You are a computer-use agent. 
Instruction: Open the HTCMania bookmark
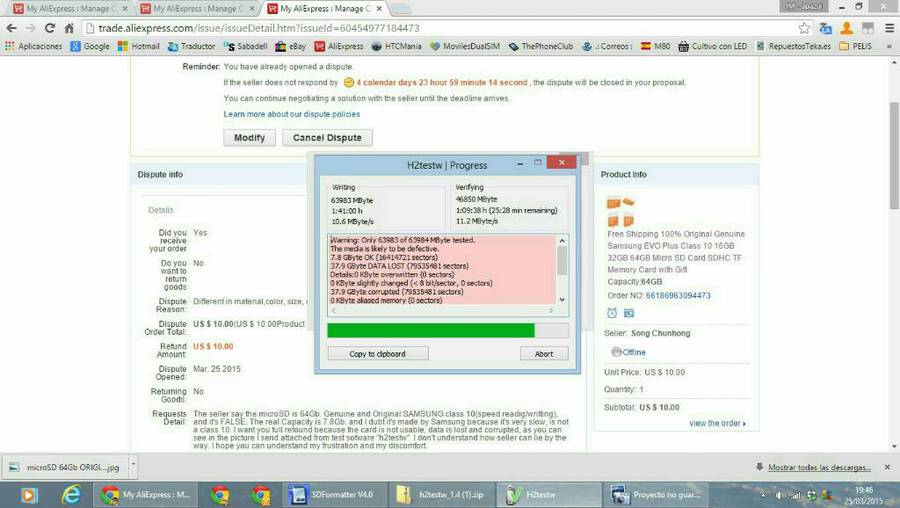point(396,46)
